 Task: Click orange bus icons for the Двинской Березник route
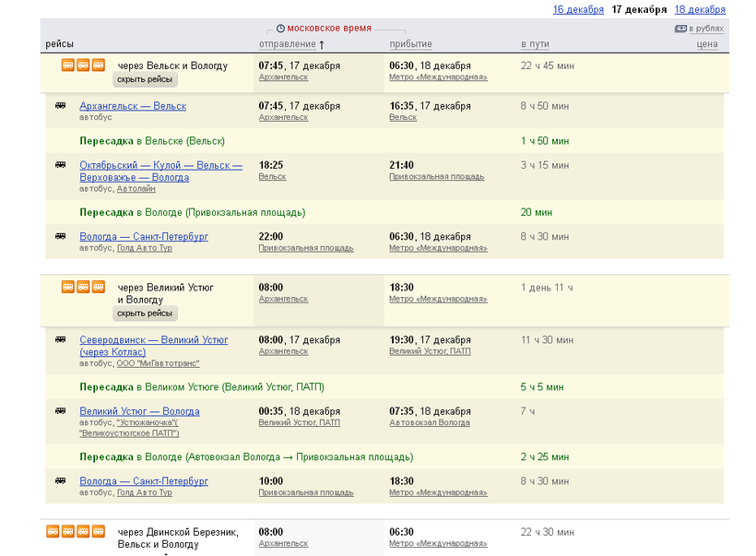(x=76, y=531)
